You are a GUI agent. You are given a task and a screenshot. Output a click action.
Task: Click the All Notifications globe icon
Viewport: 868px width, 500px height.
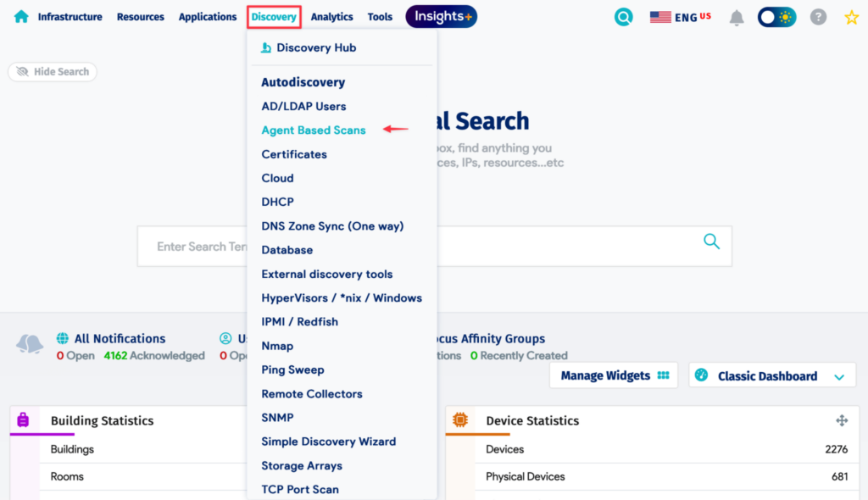click(x=63, y=338)
